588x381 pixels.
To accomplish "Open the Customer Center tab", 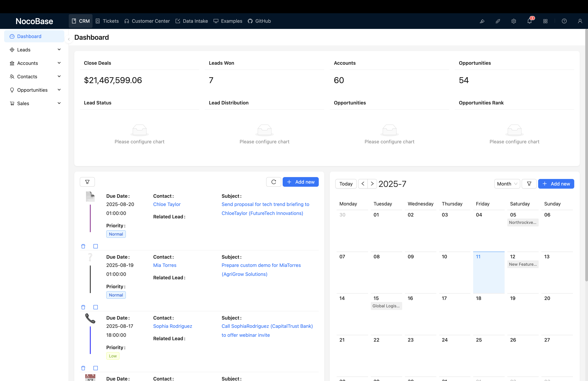I will coord(147,21).
